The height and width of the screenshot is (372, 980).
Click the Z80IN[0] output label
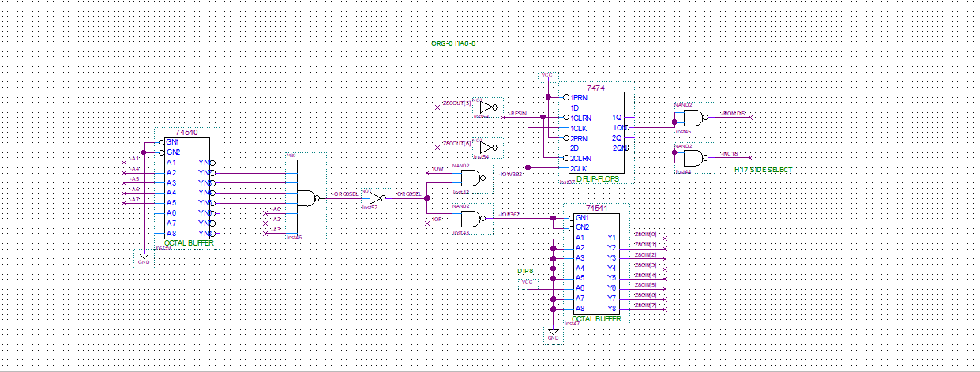645,235
